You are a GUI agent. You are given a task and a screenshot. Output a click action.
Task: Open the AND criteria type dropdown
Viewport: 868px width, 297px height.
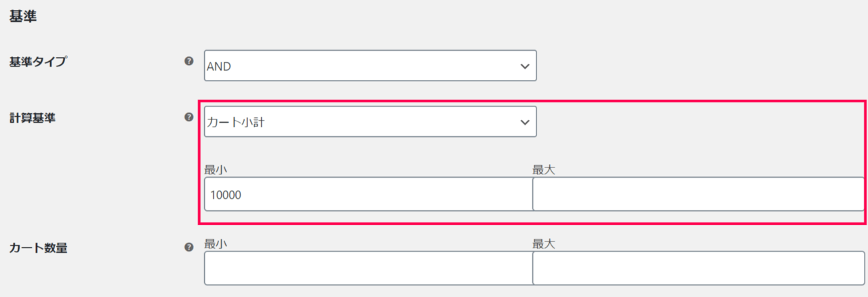click(370, 66)
